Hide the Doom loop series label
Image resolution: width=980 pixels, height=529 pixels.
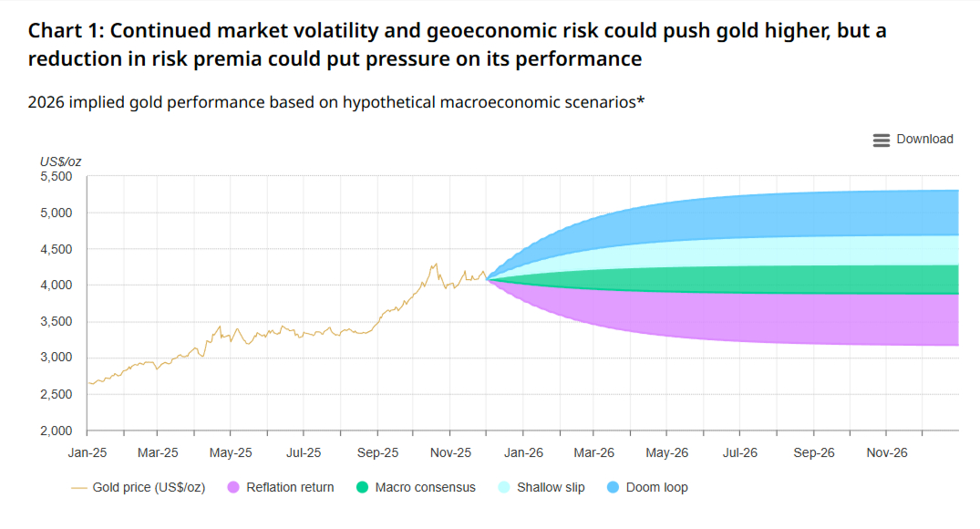(656, 487)
